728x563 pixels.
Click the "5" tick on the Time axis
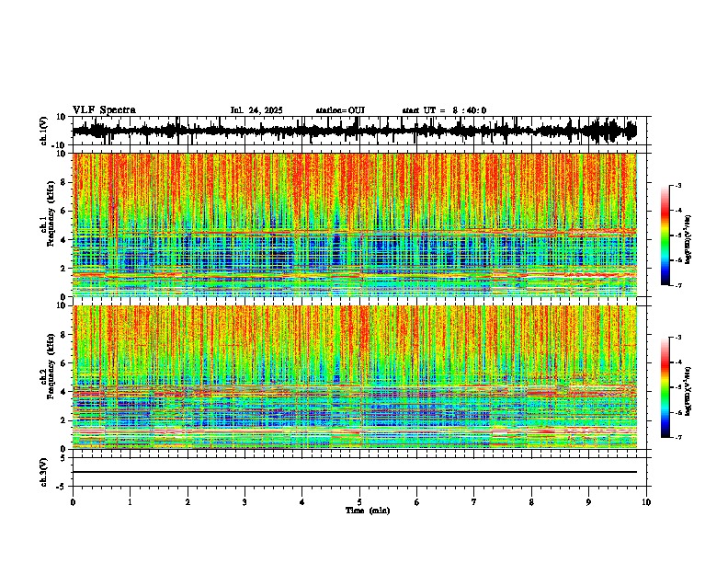[359, 502]
